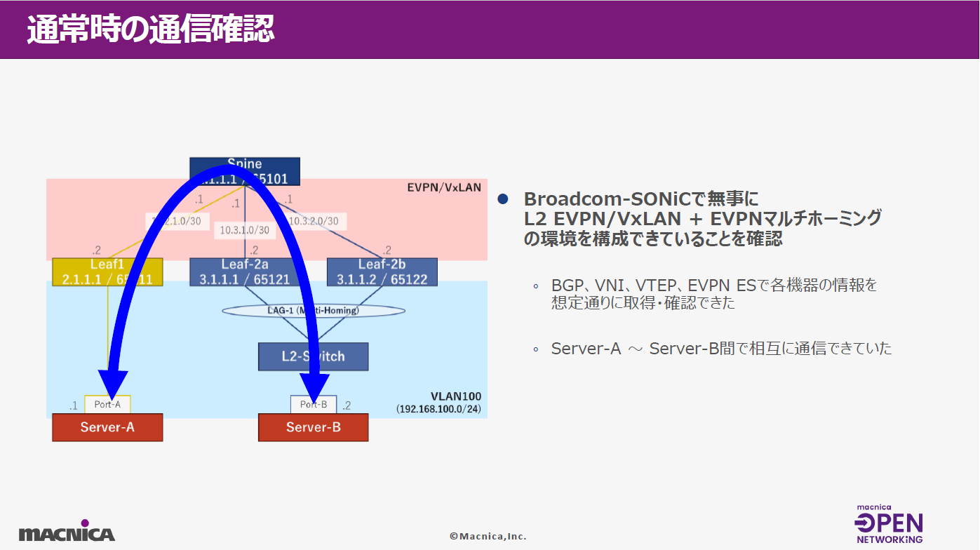The width and height of the screenshot is (980, 550).
Task: Click the の環境を構成できていることを確認 line
Action: click(653, 239)
